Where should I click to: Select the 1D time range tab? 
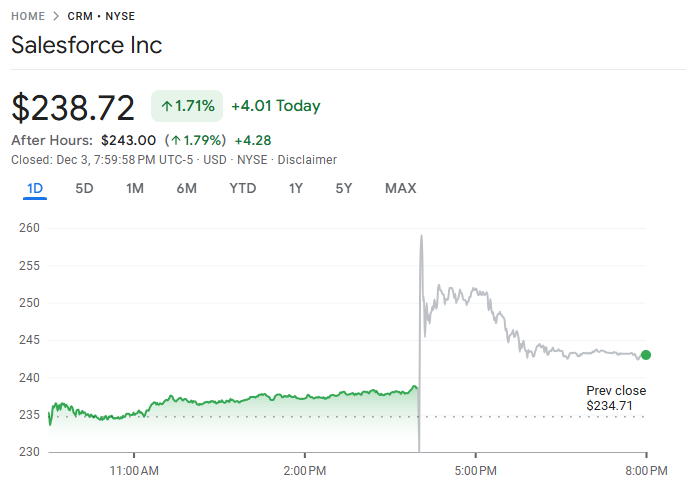(35, 188)
